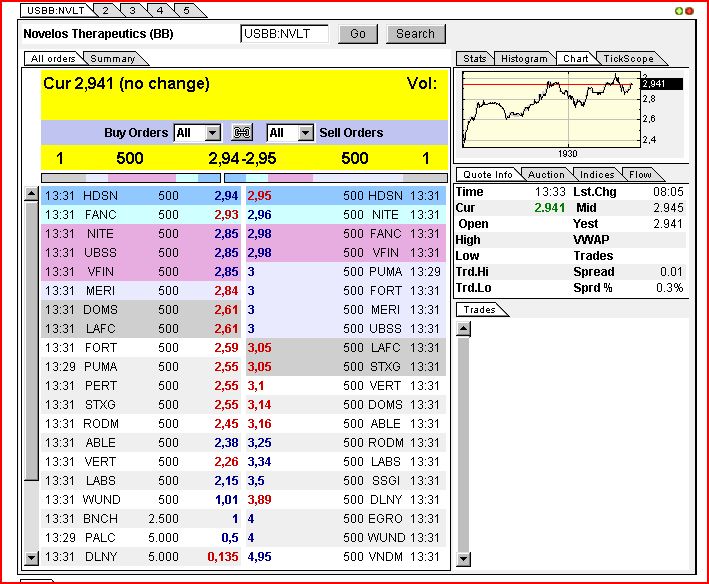Click the link icon between order filters
The height and width of the screenshot is (584, 709).
point(241,133)
